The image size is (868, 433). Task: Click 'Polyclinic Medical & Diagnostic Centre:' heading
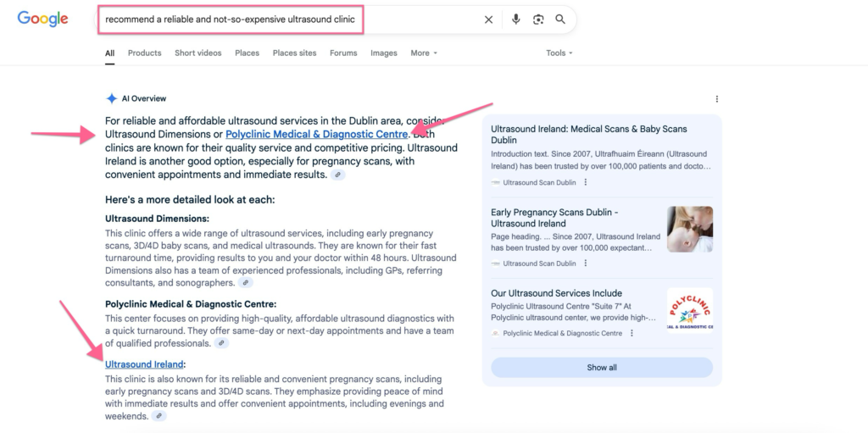[191, 304]
